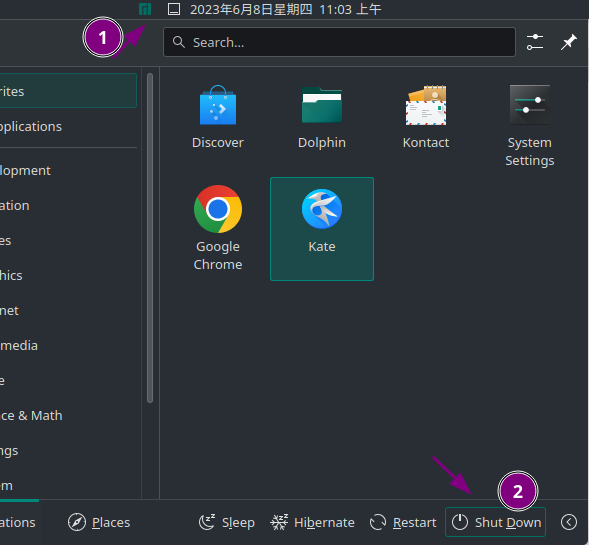The width and height of the screenshot is (589, 545).
Task: Click the Restart button
Action: pos(403,522)
